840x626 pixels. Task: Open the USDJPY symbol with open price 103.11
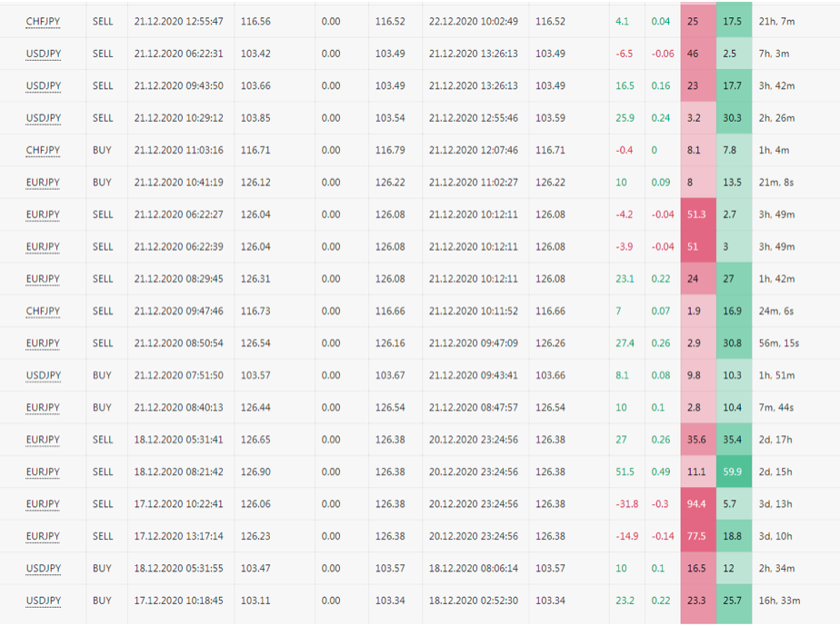pos(43,601)
